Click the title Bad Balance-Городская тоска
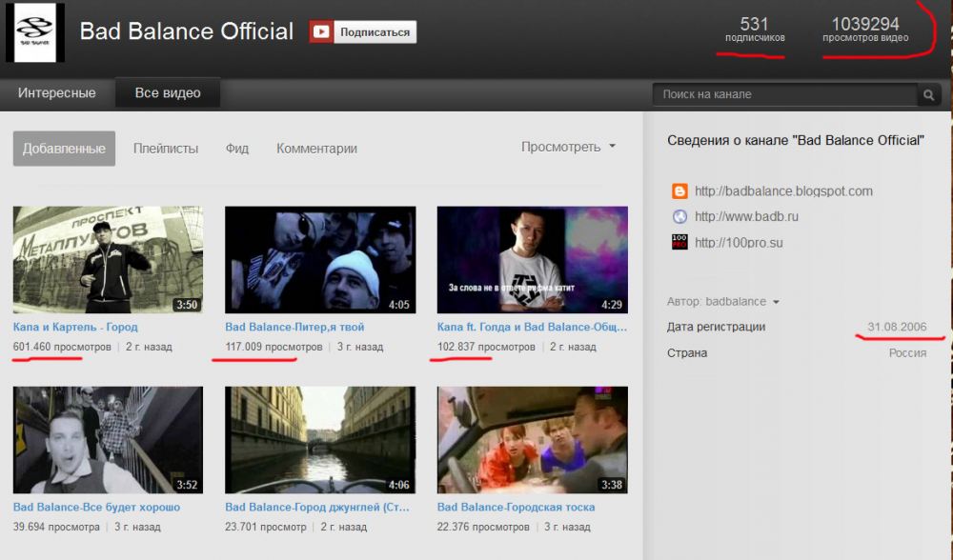Screen dimensions: 953x560 pos(516,507)
